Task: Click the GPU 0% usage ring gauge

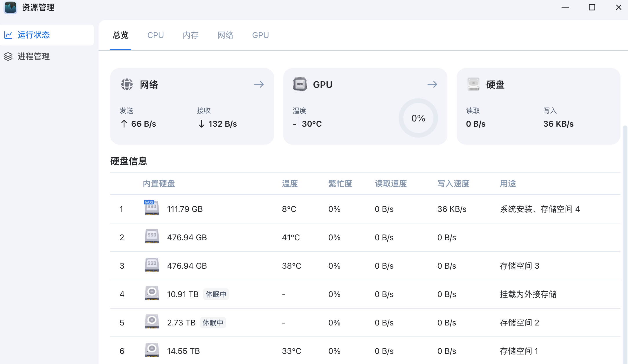Action: click(x=418, y=118)
